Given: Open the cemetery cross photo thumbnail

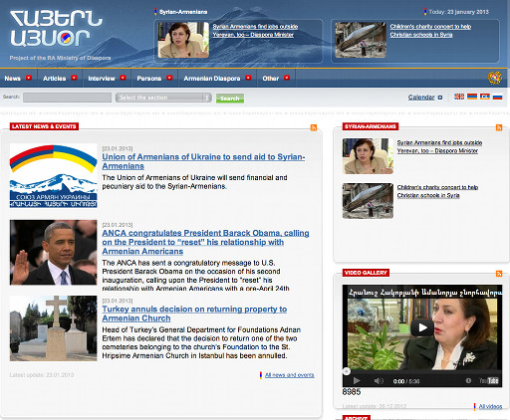Looking at the screenshot, I should (53, 328).
